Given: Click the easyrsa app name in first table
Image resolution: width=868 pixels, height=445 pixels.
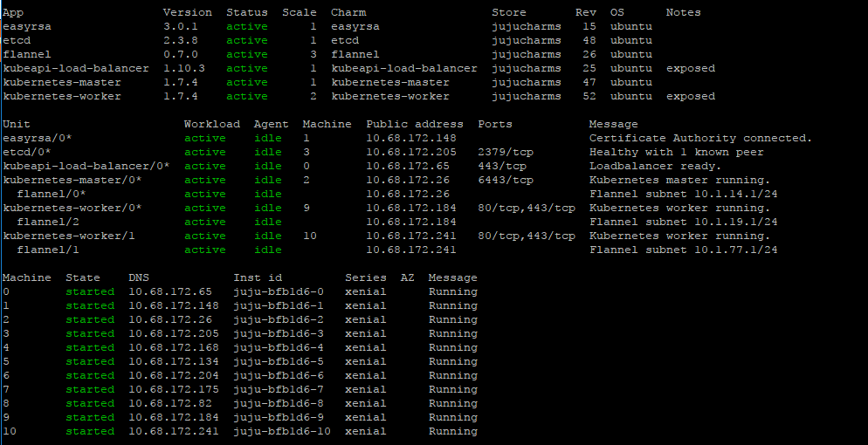Looking at the screenshot, I should [27, 26].
